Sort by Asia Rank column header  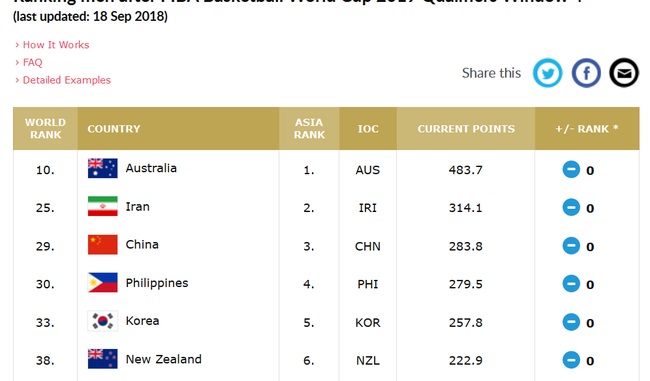point(309,129)
